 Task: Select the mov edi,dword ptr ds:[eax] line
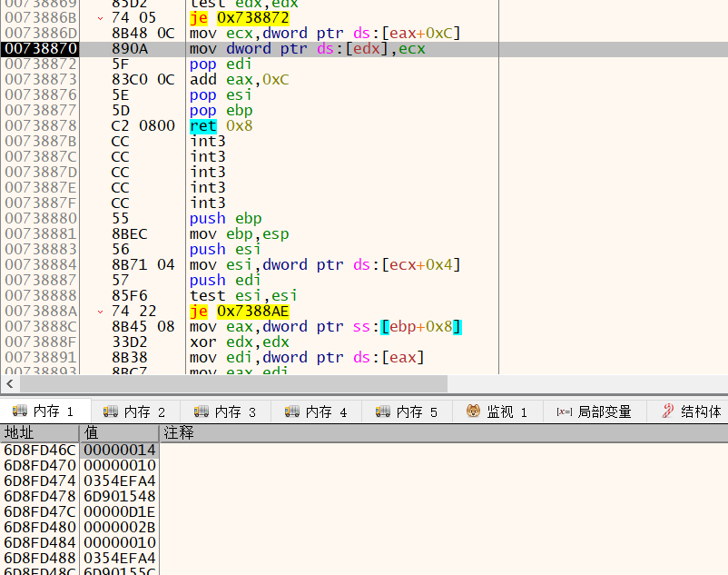307,358
